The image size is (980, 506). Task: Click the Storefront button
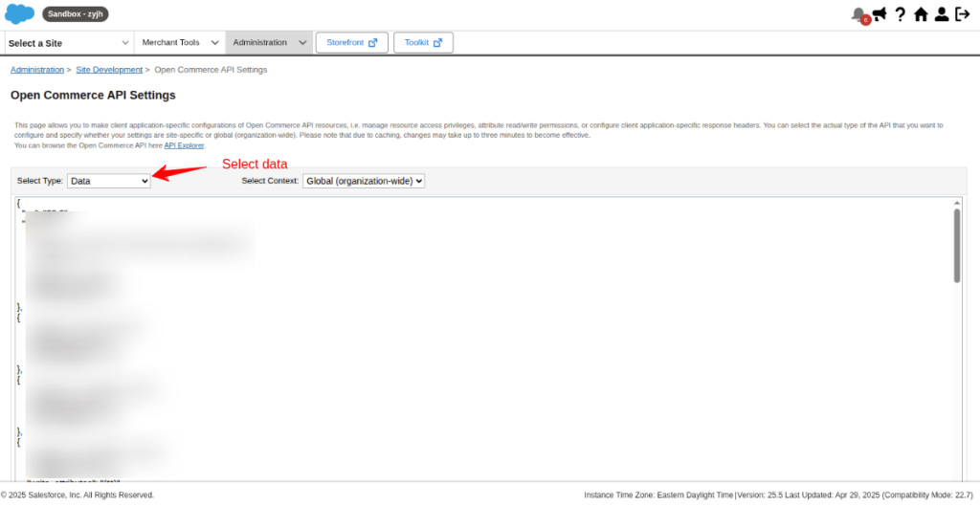(351, 43)
